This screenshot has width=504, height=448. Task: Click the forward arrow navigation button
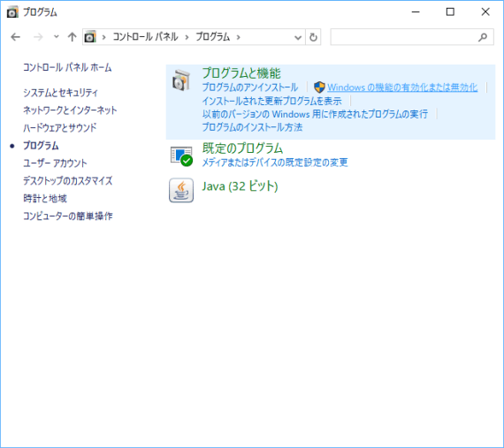click(38, 37)
